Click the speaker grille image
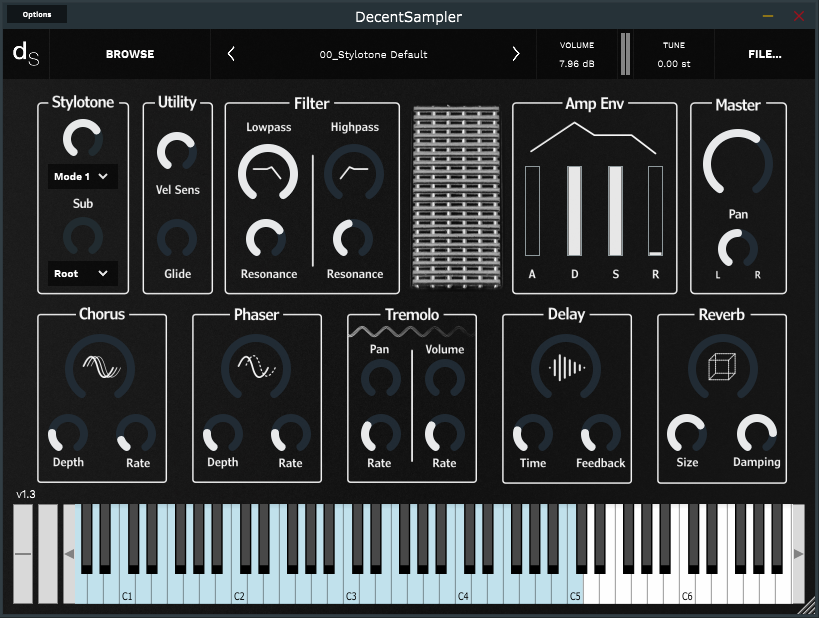 coord(456,197)
